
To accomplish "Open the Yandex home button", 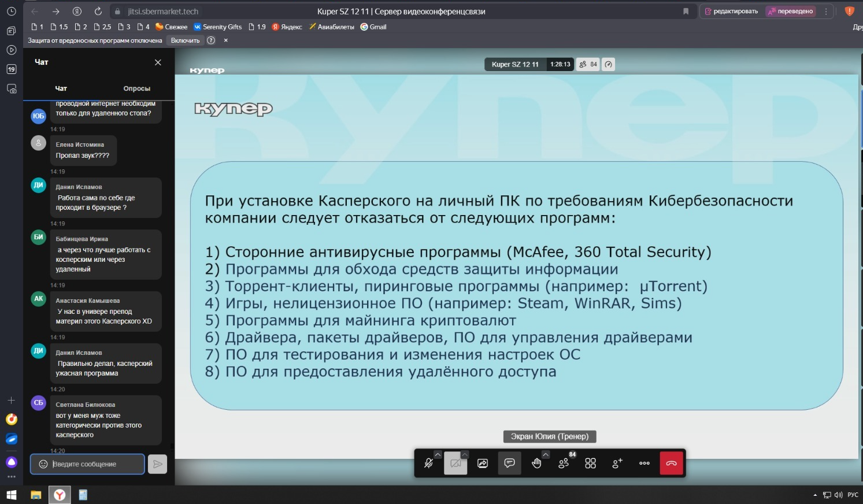I will pyautogui.click(x=77, y=12).
